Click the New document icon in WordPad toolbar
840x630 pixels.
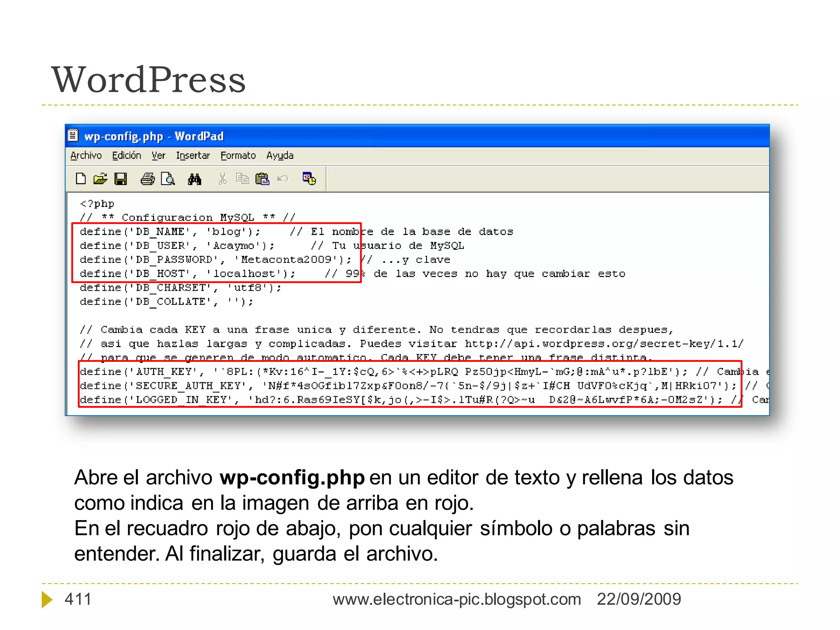pos(81,179)
